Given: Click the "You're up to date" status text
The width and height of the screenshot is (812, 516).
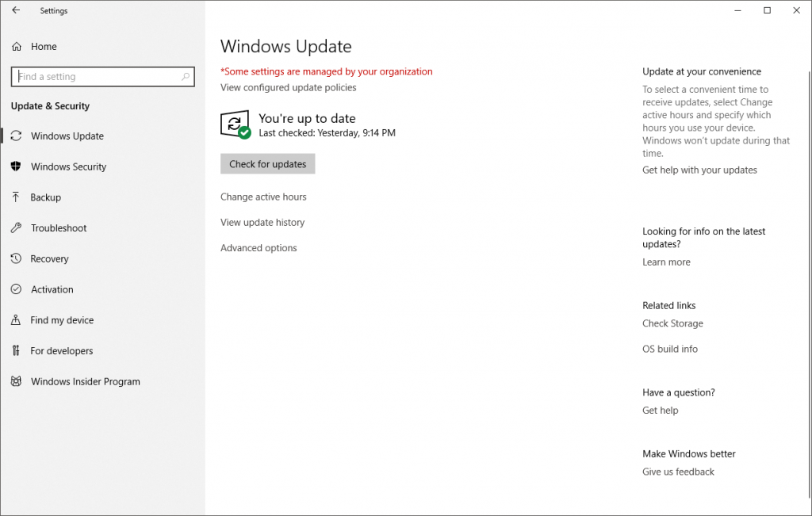Looking at the screenshot, I should [x=307, y=119].
